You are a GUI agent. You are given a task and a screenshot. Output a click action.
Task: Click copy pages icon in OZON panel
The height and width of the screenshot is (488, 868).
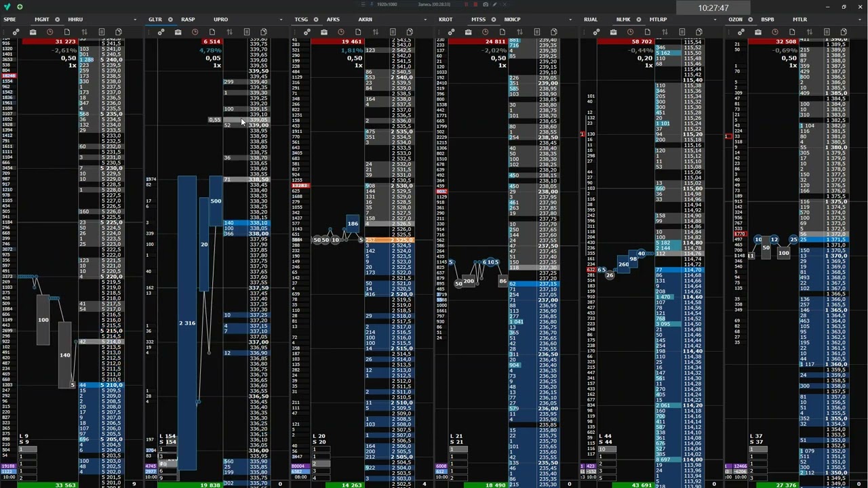pyautogui.click(x=844, y=32)
